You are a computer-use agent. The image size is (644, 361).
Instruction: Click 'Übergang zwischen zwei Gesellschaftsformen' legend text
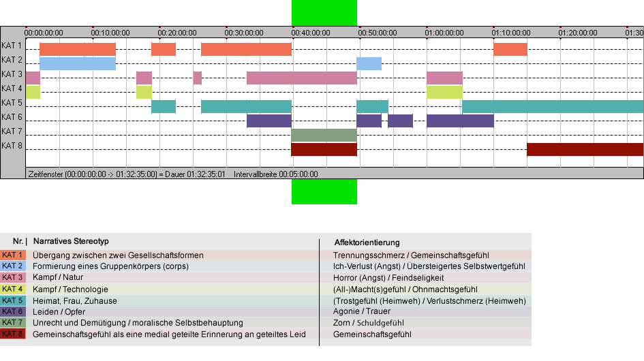point(119,255)
